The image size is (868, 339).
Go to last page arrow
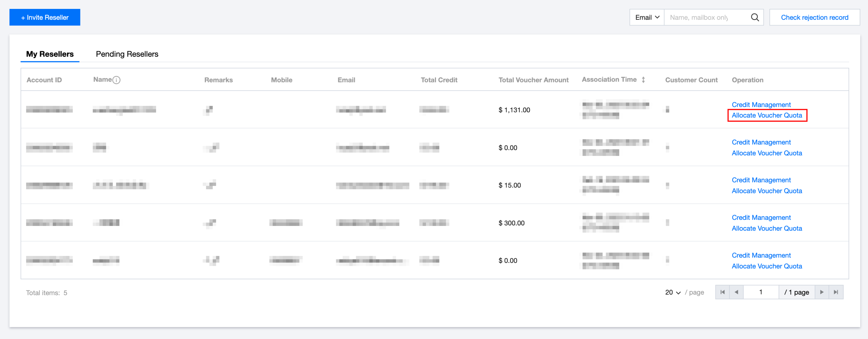click(x=836, y=292)
